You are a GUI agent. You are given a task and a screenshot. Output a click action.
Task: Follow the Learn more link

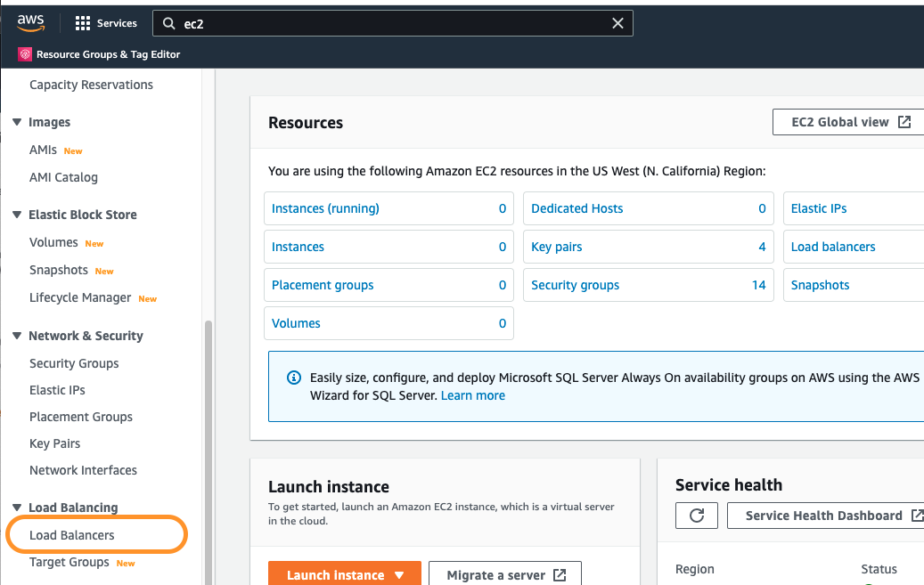[x=472, y=395]
